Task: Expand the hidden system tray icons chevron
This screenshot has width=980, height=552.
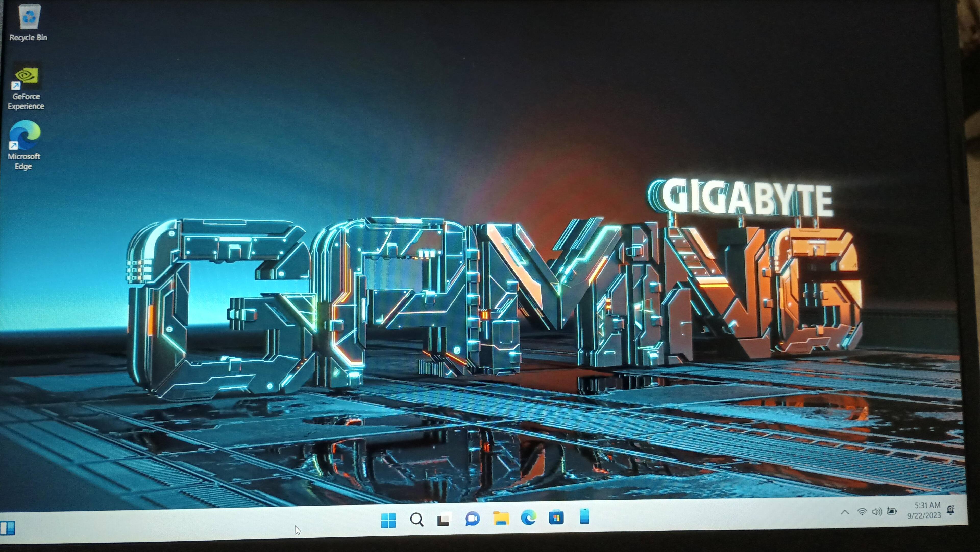Action: tap(845, 512)
